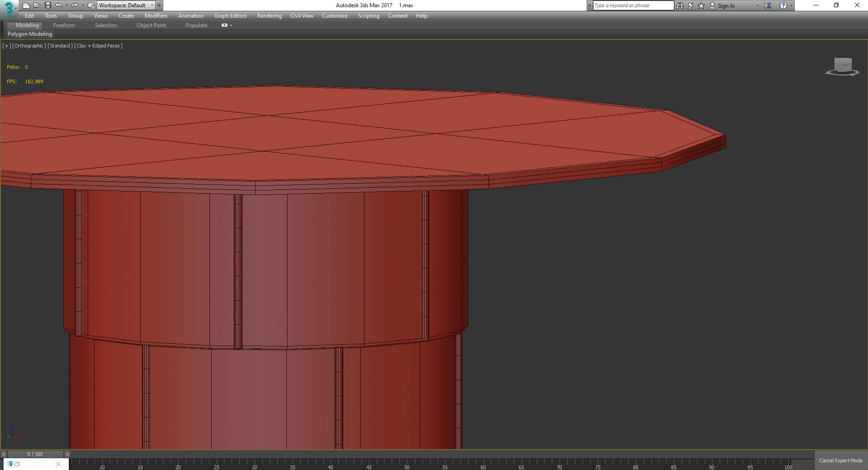Switch to the Freeform ribbon tab
Screen dimensions: 868x470
click(64, 25)
